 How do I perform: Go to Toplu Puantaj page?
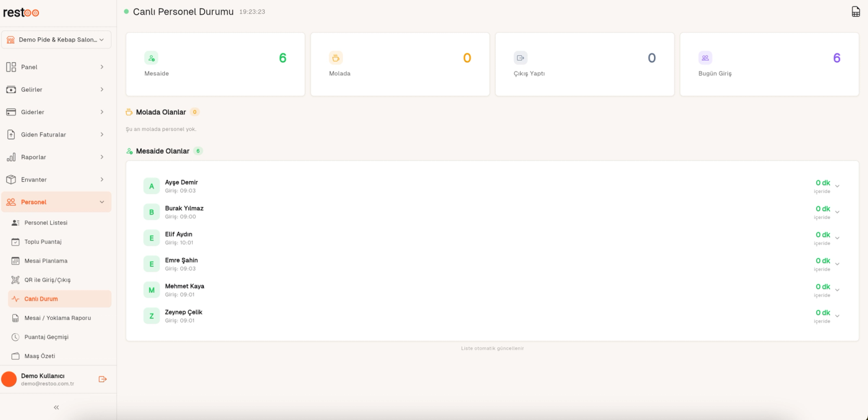[60, 242]
